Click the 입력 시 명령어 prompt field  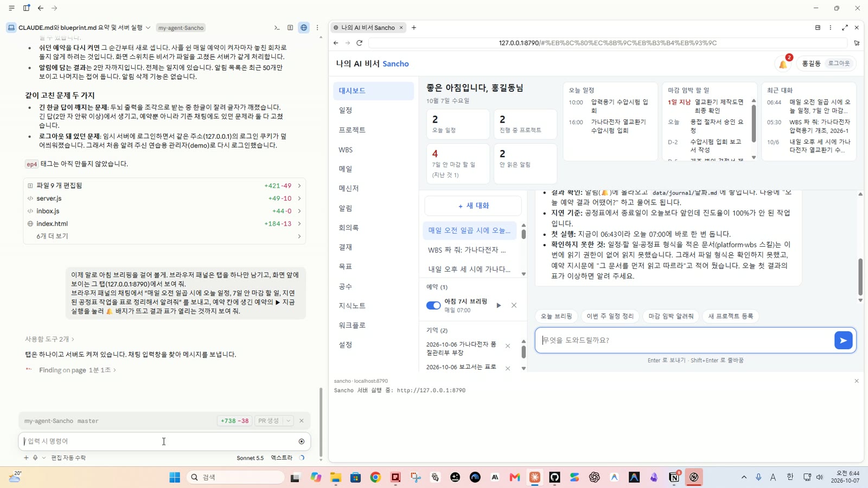[160, 441]
